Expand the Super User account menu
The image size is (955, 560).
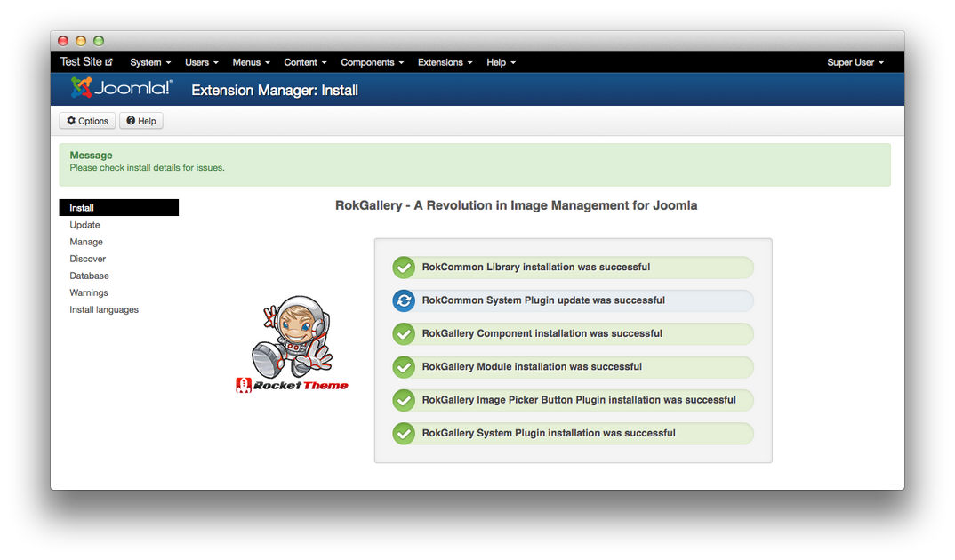coord(855,62)
